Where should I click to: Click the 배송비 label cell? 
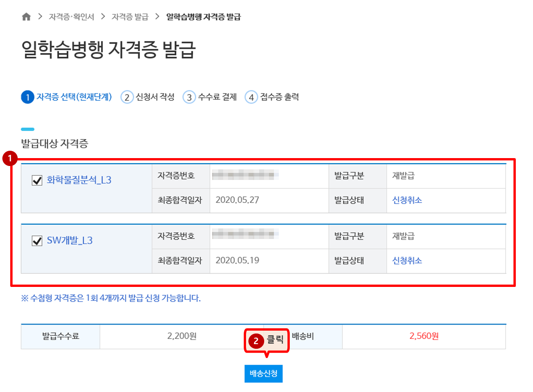click(303, 337)
